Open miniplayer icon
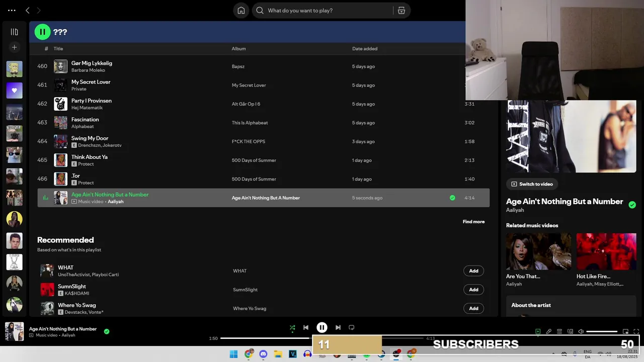The image size is (644, 362). click(625, 331)
